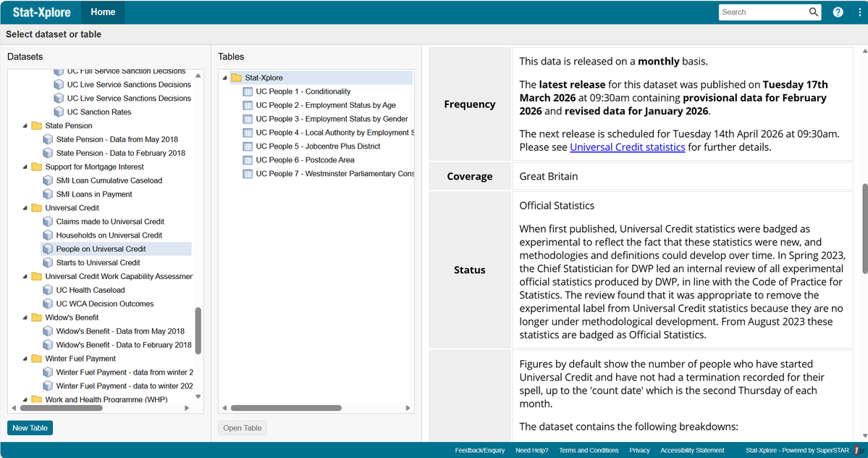Select Widow's Benefit - Data from May 2018
The height and width of the screenshot is (458, 868).
click(x=120, y=331)
